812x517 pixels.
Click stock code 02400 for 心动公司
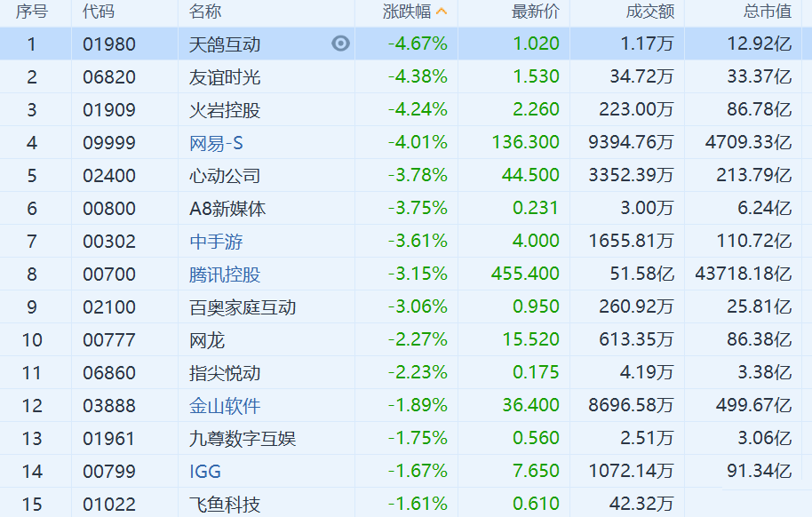[x=109, y=176]
